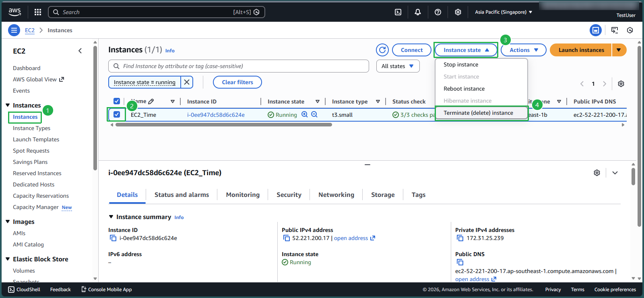
Task: Copy the Public DNS value
Action: coord(460,262)
